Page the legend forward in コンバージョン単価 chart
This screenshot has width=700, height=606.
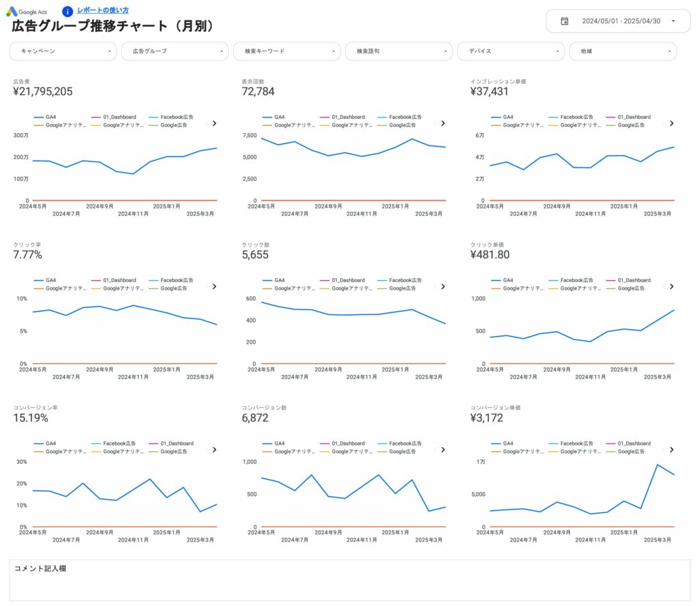pyautogui.click(x=671, y=450)
